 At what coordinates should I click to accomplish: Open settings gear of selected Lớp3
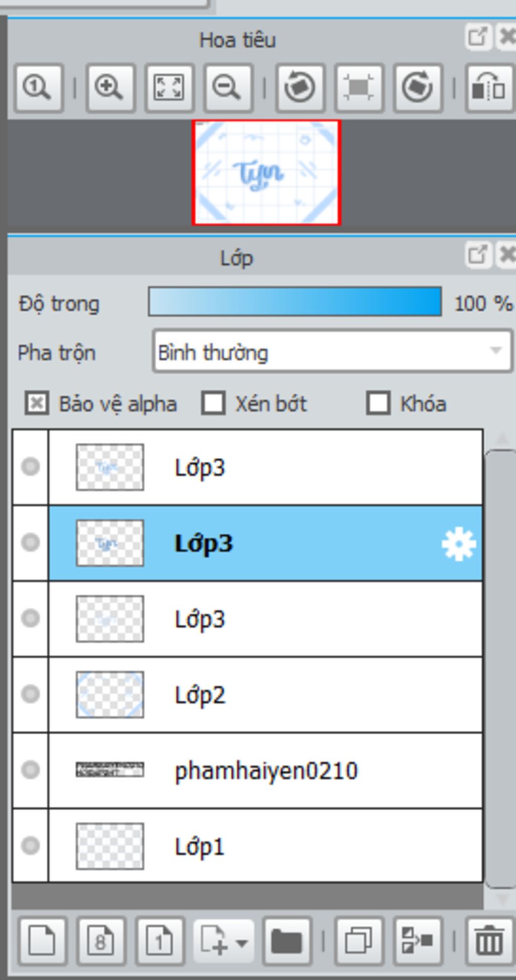coord(459,544)
